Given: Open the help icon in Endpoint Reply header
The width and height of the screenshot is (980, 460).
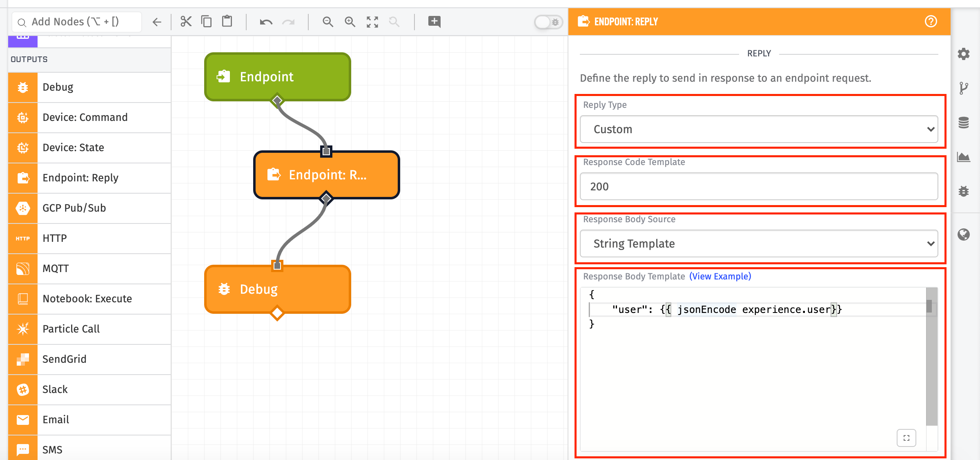Looking at the screenshot, I should pyautogui.click(x=931, y=21).
